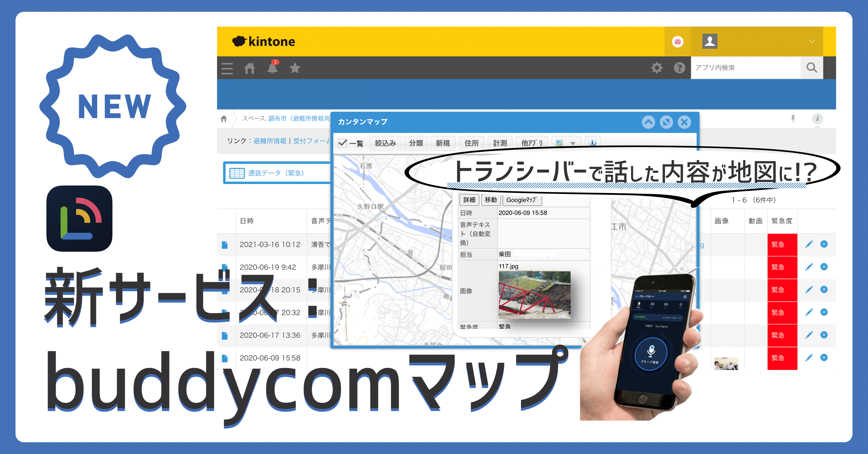Click the user avatar icon
This screenshot has height=454, width=868.
[710, 41]
